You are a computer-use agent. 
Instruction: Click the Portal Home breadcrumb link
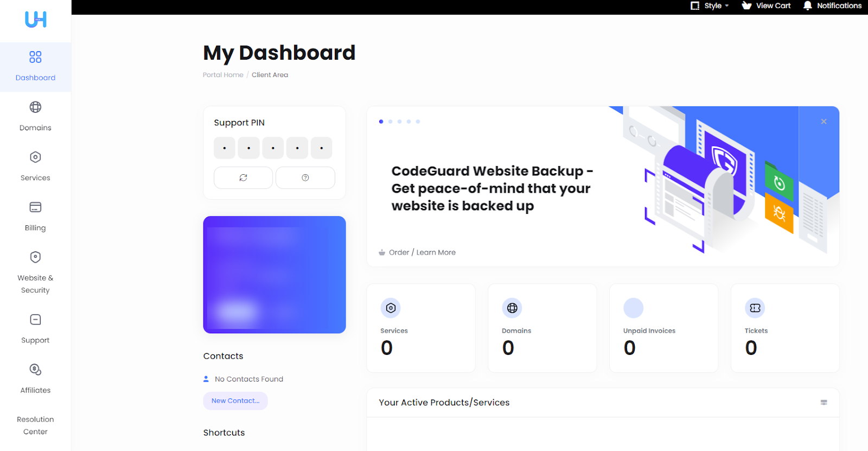[x=223, y=75]
